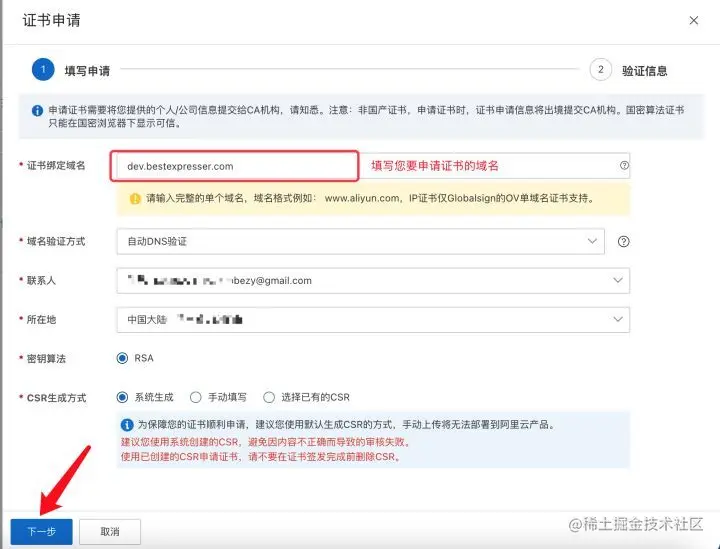The image size is (720, 549).
Task: Open the 域名验证方式 dropdown
Action: (x=360, y=241)
